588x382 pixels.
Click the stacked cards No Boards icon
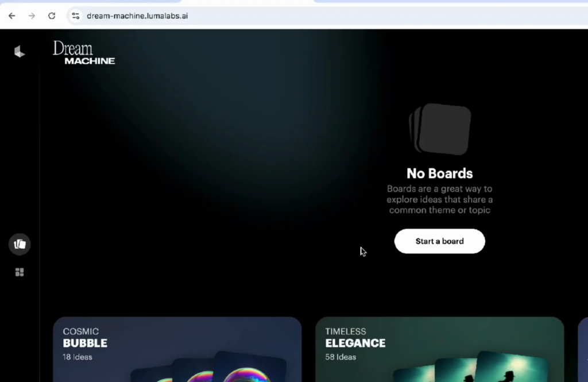pos(440,129)
